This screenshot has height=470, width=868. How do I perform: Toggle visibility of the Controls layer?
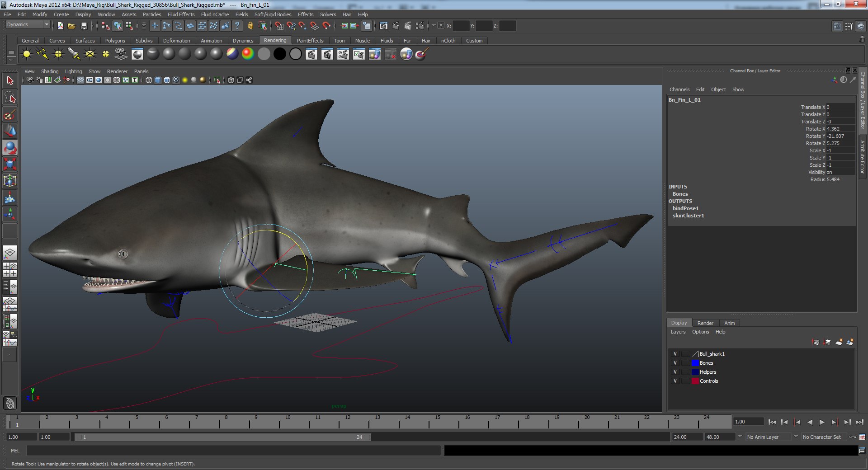(x=675, y=381)
